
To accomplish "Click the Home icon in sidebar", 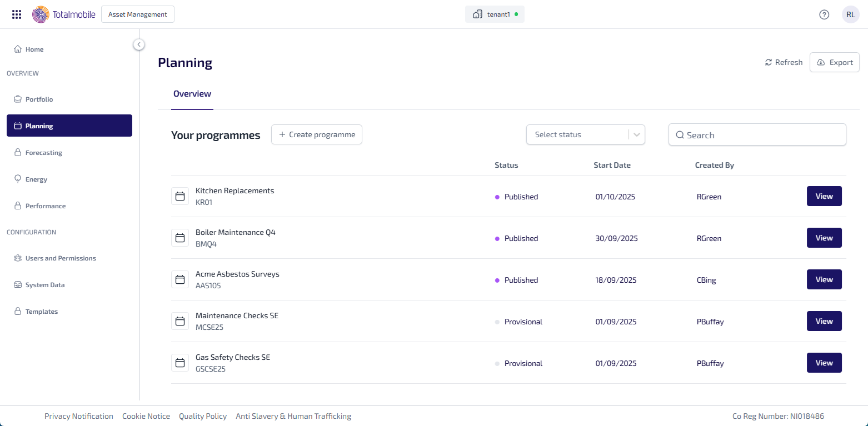I will pos(18,49).
